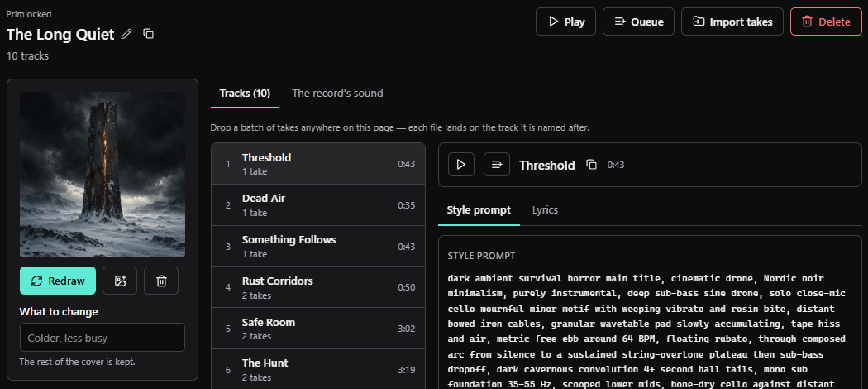Switch to The record's sound tab
Image resolution: width=868 pixels, height=389 pixels.
[337, 93]
